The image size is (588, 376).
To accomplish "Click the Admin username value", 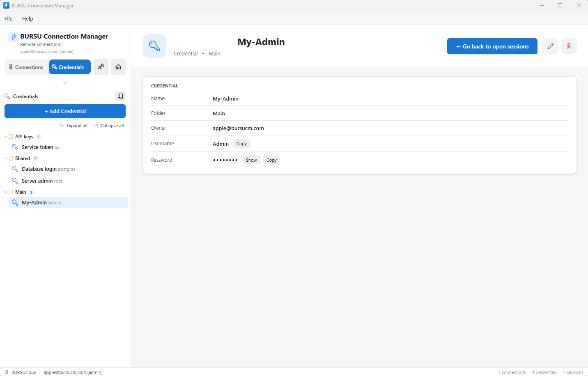I will click(x=220, y=144).
